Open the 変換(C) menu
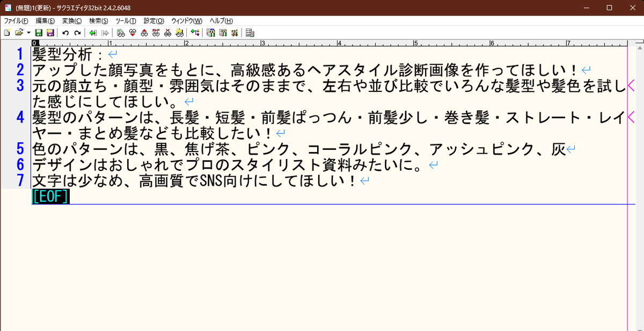The width and height of the screenshot is (644, 331). pyautogui.click(x=72, y=21)
